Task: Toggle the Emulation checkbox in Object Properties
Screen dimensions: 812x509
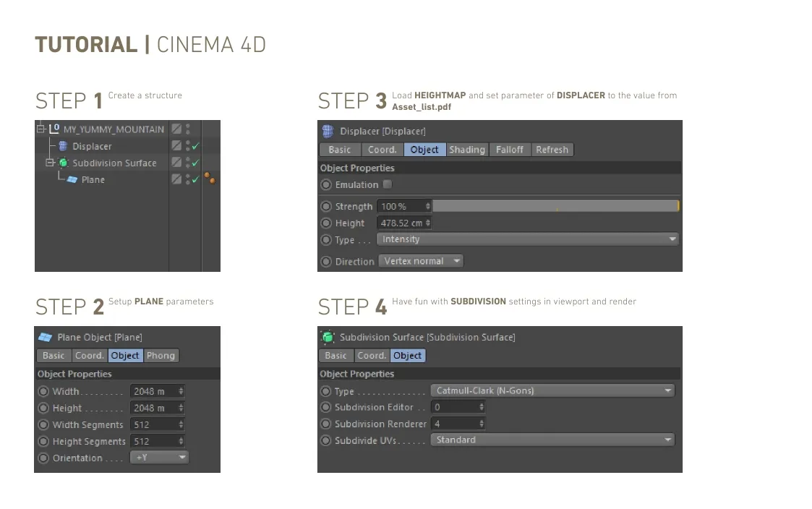Action: click(x=388, y=184)
